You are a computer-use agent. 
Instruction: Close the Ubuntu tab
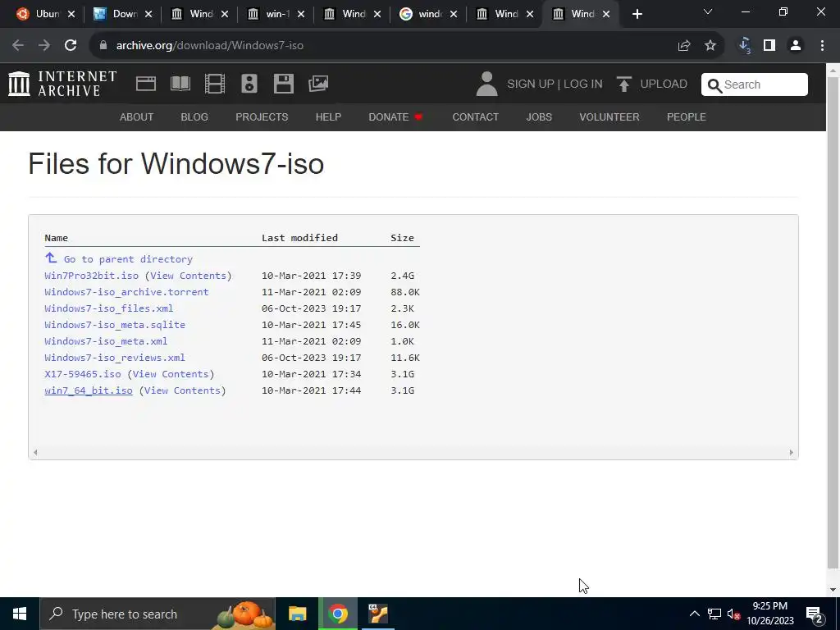(x=72, y=15)
